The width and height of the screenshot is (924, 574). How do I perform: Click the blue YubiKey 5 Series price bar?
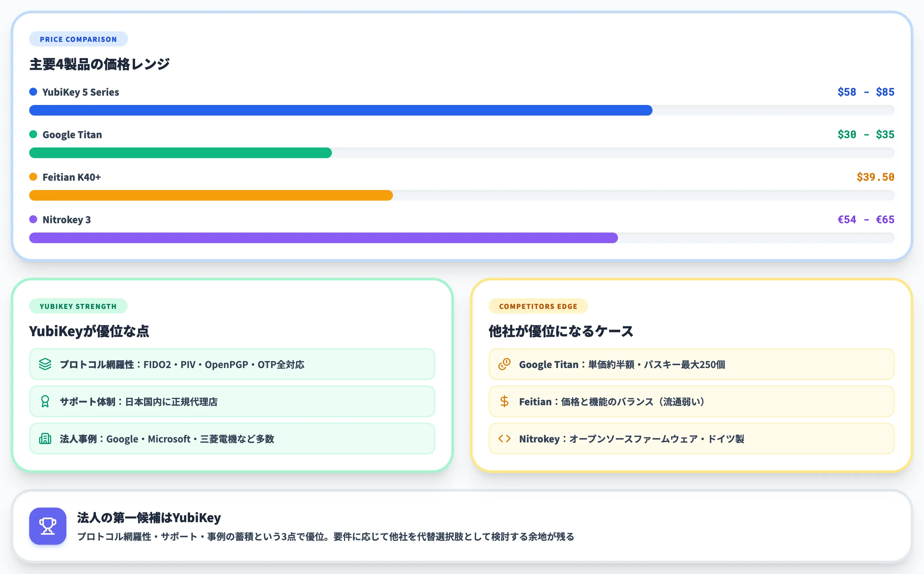coord(341,111)
